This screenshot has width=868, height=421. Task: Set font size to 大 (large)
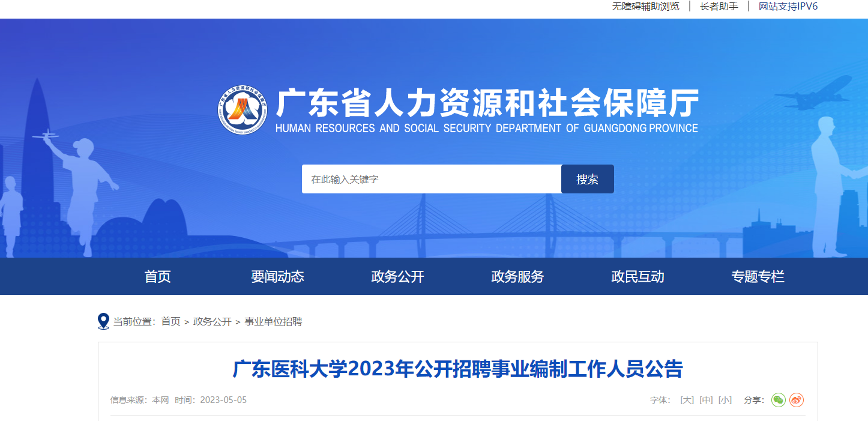coord(687,400)
